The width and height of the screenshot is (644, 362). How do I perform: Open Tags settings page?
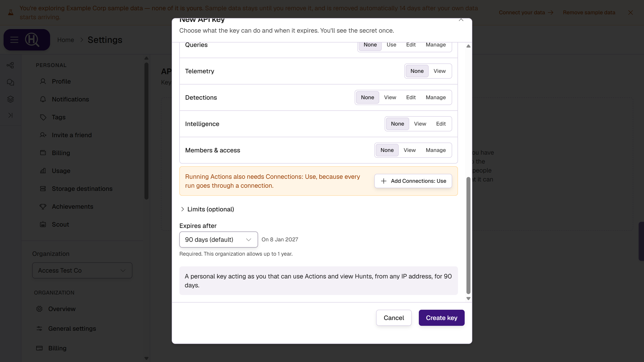point(83,117)
